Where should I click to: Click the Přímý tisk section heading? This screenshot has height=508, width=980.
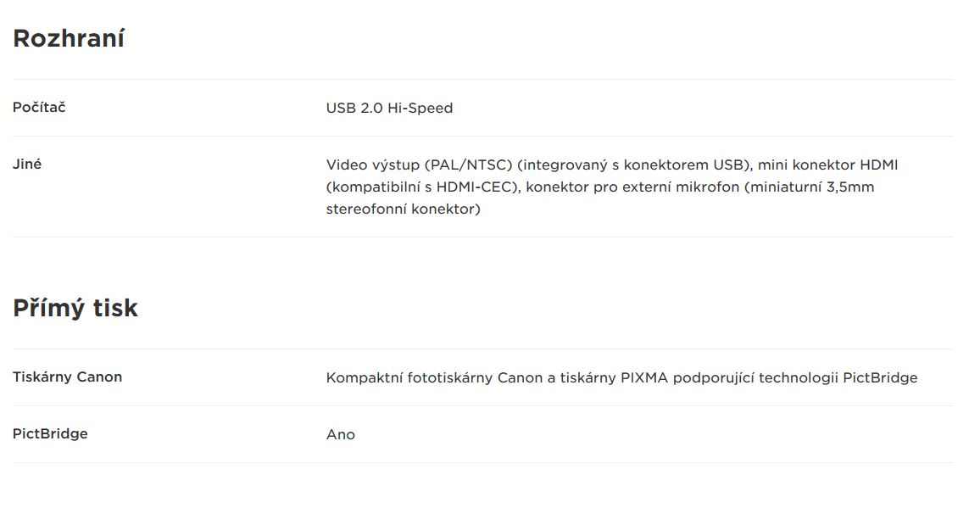75,309
